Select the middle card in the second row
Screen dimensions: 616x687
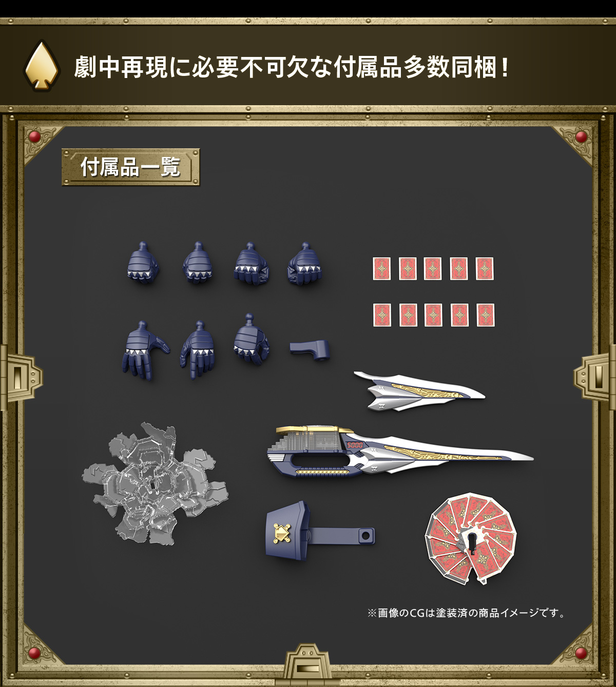click(x=434, y=315)
